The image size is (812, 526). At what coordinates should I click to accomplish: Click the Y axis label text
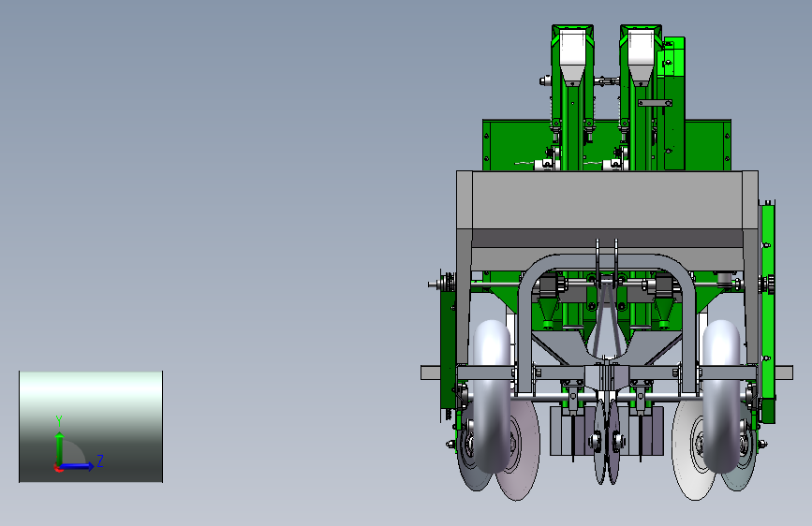point(59,421)
